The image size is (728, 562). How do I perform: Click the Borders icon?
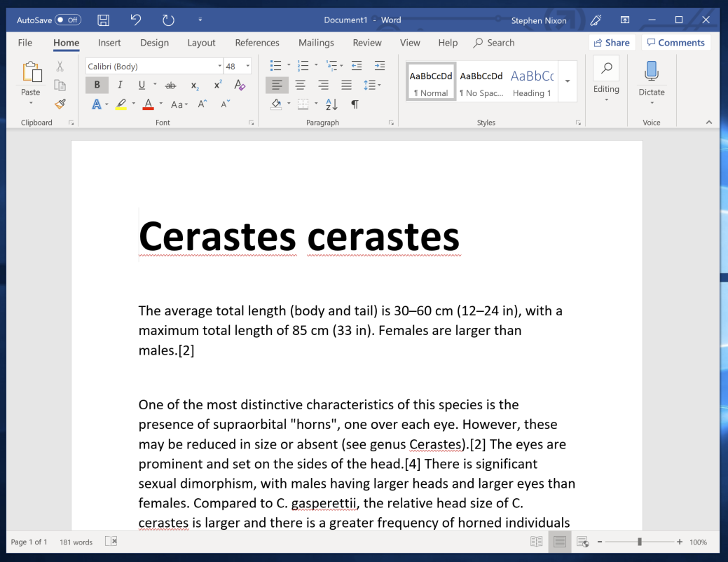tap(303, 104)
